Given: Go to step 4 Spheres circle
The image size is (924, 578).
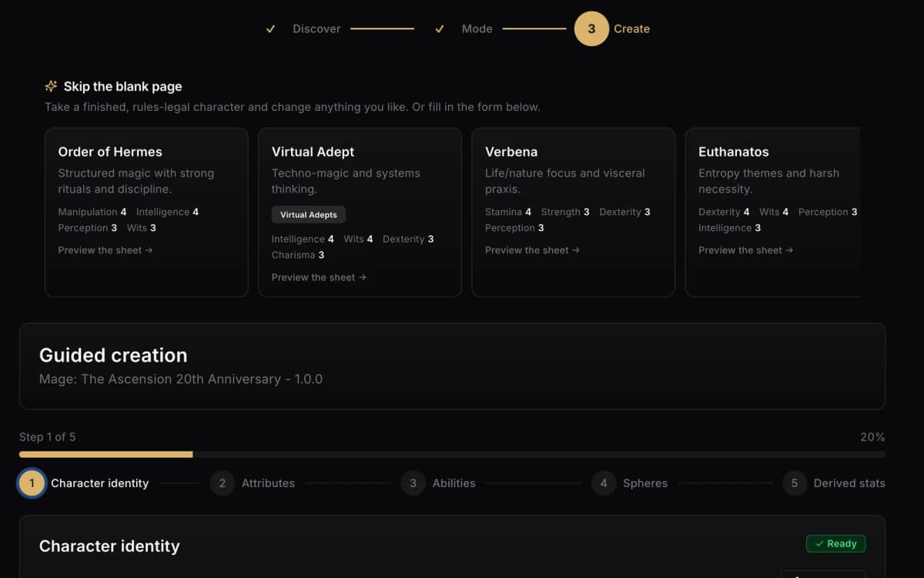Looking at the screenshot, I should pos(604,483).
